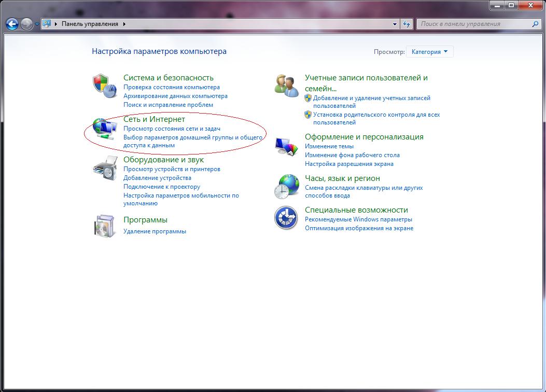Image resolution: width=546 pixels, height=392 pixels.
Task: Open the Appearance and Personalization monitor icon
Action: pyautogui.click(x=286, y=146)
